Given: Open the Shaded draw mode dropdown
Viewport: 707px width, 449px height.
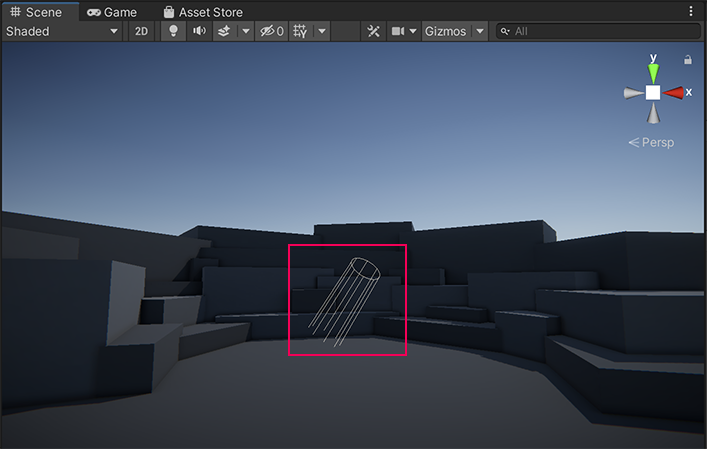Looking at the screenshot, I should pos(62,31).
